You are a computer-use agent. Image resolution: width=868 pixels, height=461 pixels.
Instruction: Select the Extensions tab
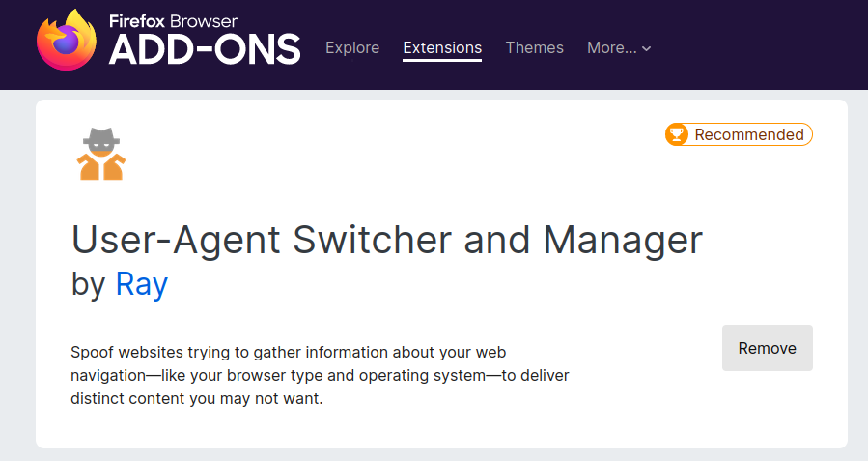point(442,48)
